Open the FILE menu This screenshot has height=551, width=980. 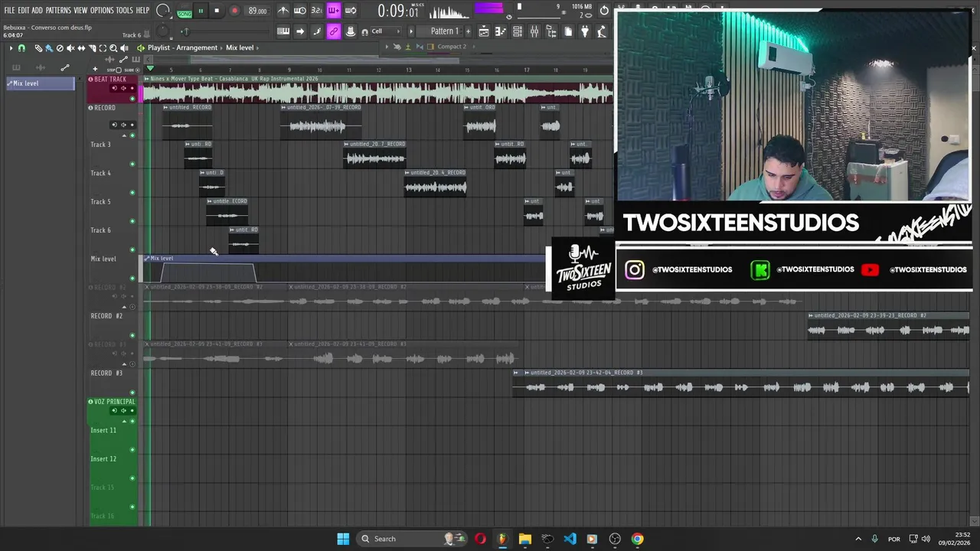point(9,10)
